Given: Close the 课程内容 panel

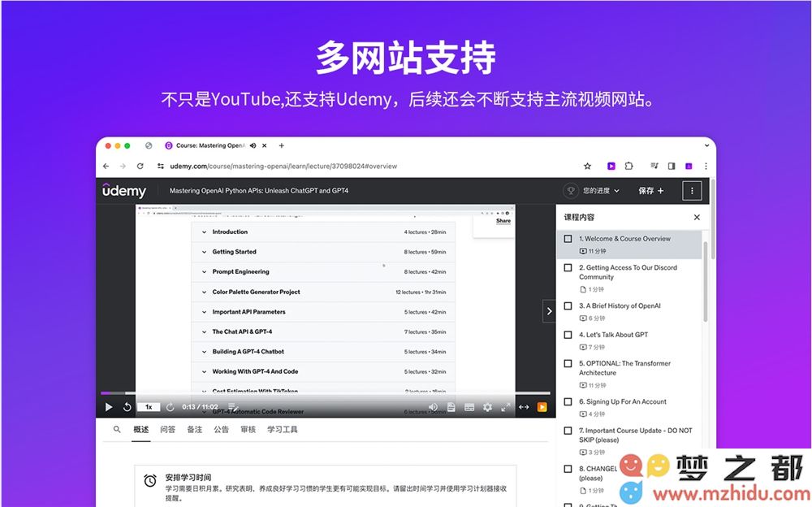Looking at the screenshot, I should tap(697, 217).
